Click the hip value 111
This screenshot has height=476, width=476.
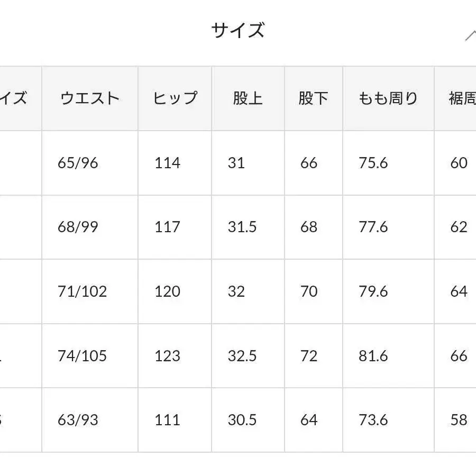point(167,420)
